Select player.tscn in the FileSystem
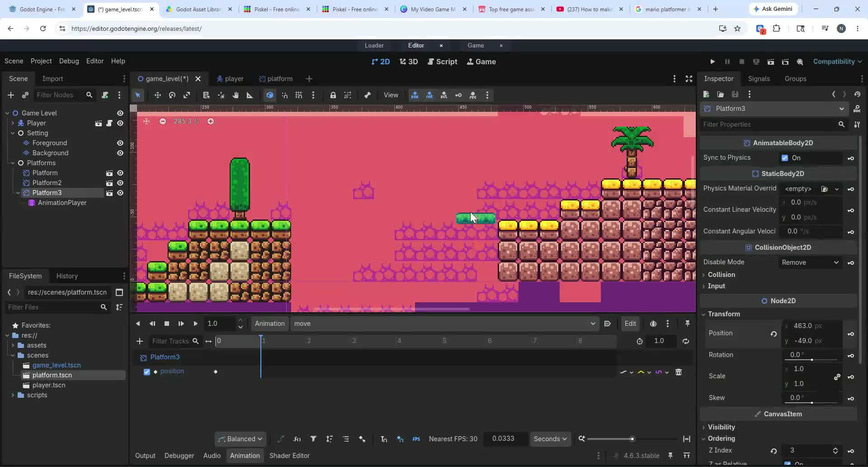868x467 pixels. click(49, 385)
